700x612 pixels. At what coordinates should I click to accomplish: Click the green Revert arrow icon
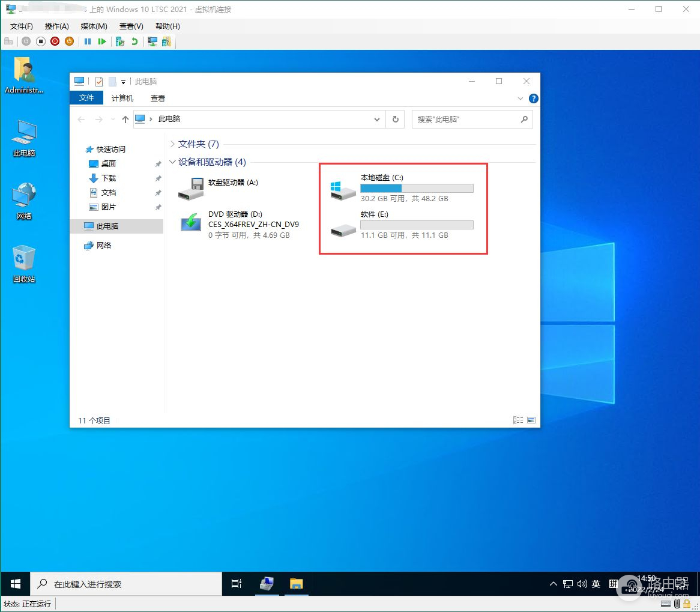pyautogui.click(x=134, y=41)
